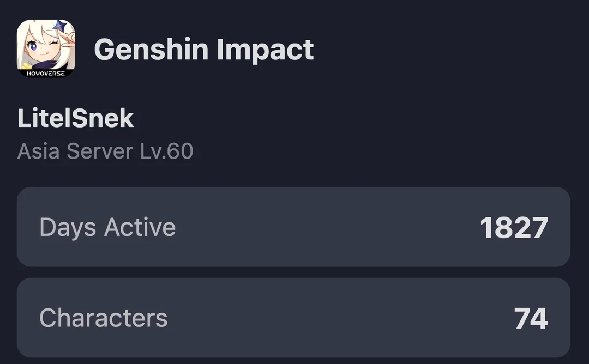Select the 74 characters count
Screen dimensions: 589x364
point(531,319)
